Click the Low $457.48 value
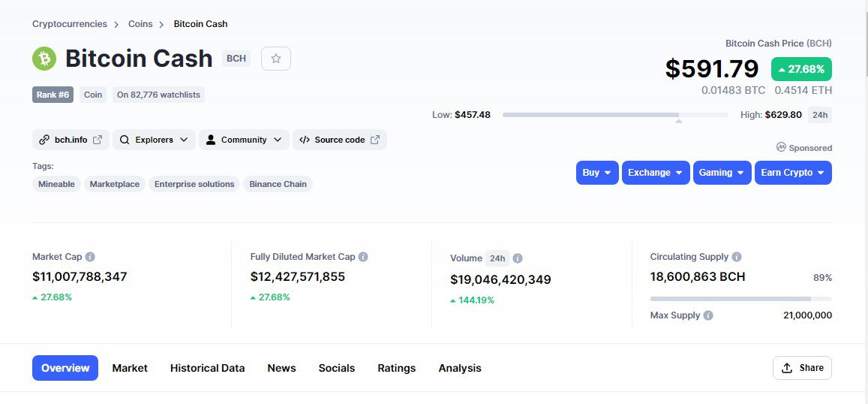Image resolution: width=868 pixels, height=404 pixels. (472, 115)
